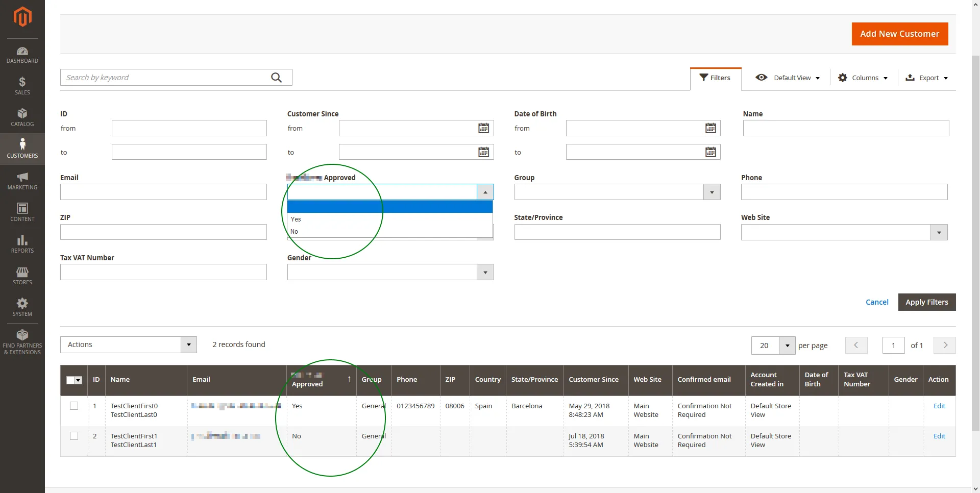Click the '2 records found' text
Screen dimensions: 980x493
pos(239,344)
